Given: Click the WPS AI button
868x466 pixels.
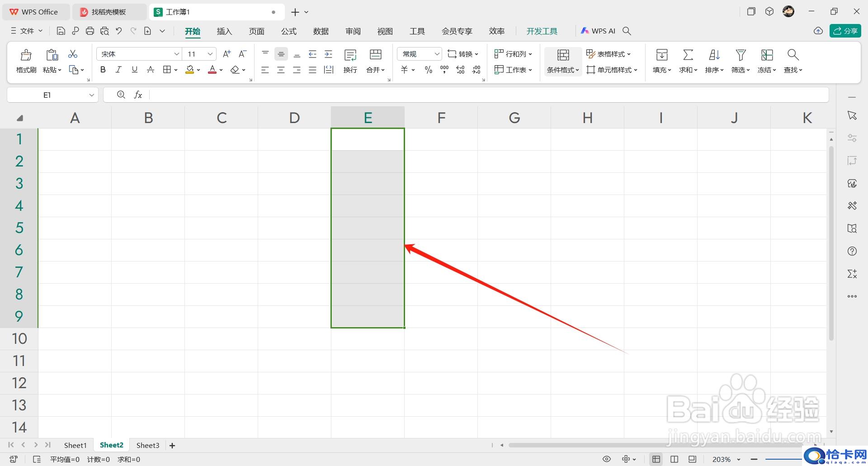Looking at the screenshot, I should click(x=598, y=31).
